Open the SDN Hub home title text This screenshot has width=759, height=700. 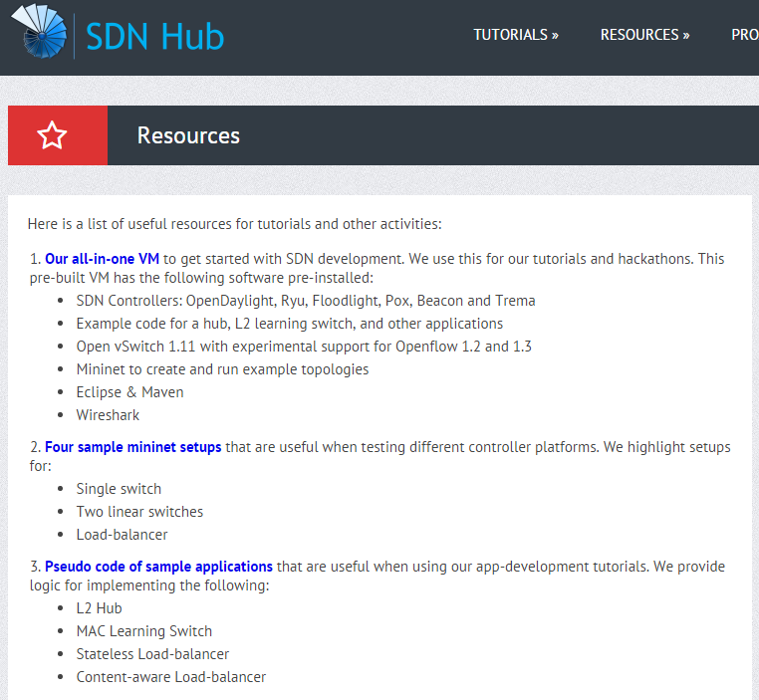pos(155,36)
